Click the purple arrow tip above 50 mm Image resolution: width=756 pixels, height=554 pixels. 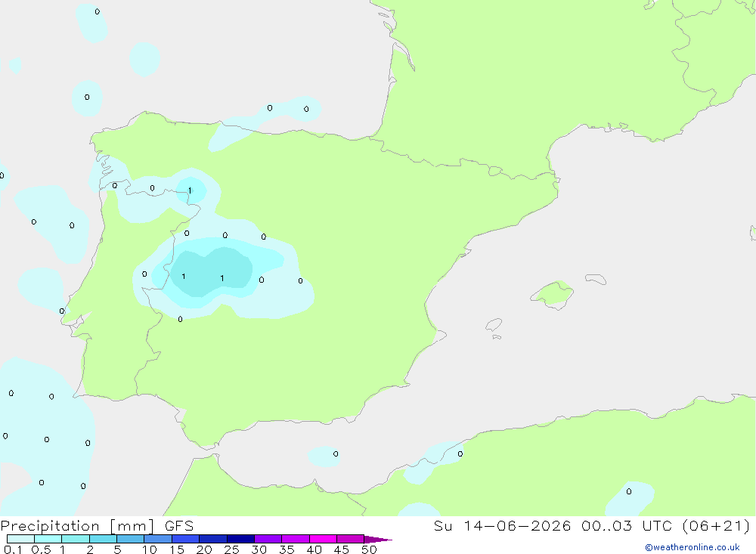pyautogui.click(x=378, y=540)
